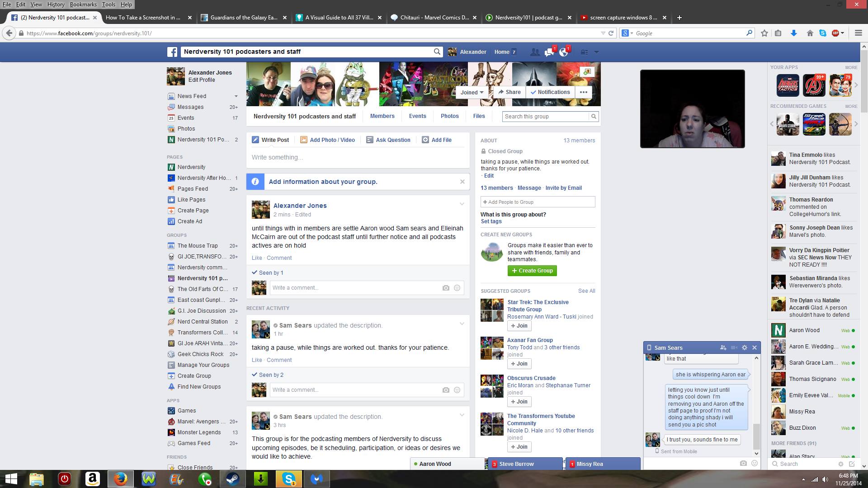Click the emoticon icon in Sam Sears chat
The height and width of the screenshot is (488, 868).
pyautogui.click(x=754, y=463)
